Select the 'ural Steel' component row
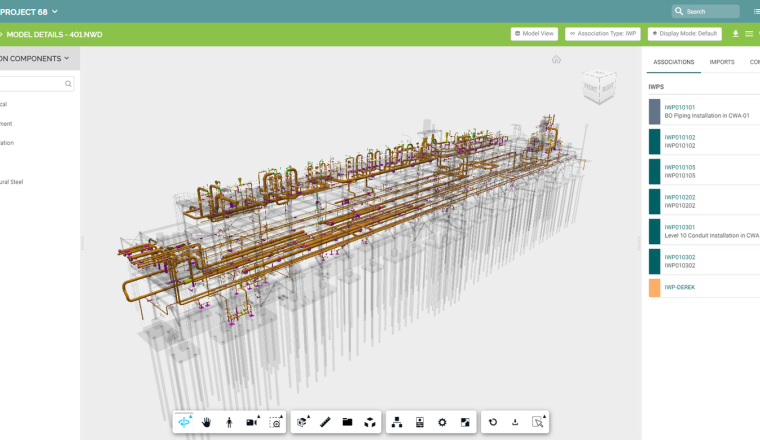The height and width of the screenshot is (440, 760). [x=12, y=182]
